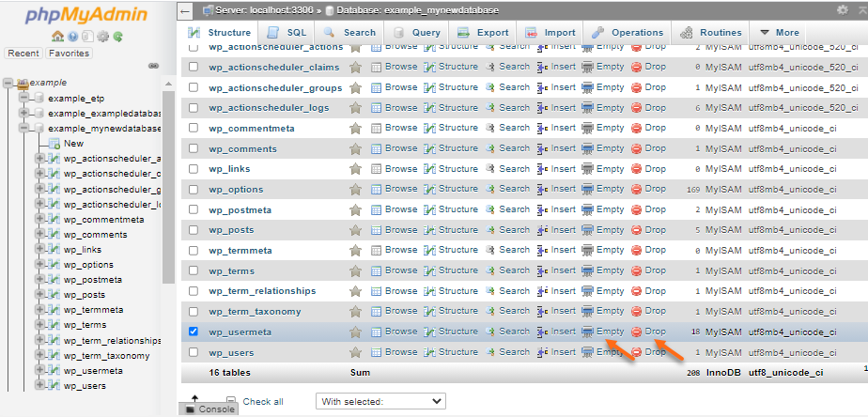
Task: Click favorite star for wp_comments
Action: click(x=355, y=148)
